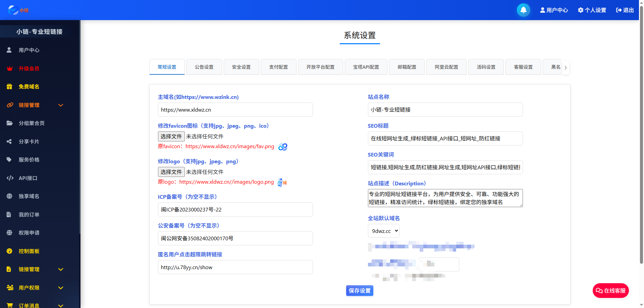Screen dimensions: 644x308
Task: Switch to the 安全设置 tab
Action: [241, 67]
